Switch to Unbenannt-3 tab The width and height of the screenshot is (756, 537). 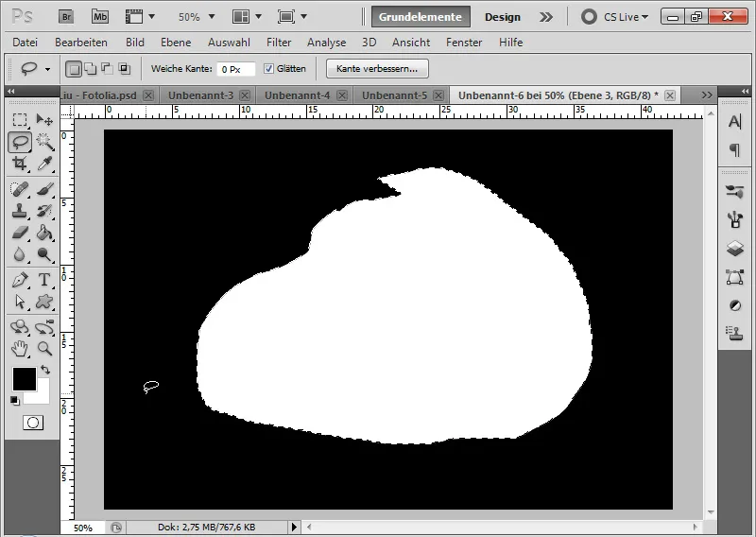tap(200, 95)
